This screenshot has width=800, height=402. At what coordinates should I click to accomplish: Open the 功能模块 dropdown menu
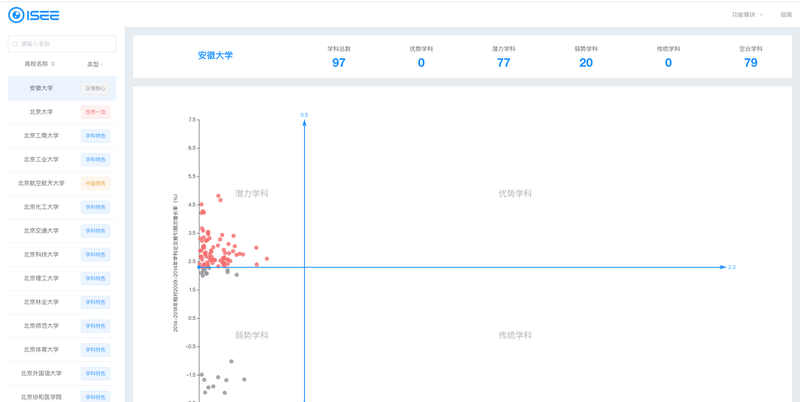[747, 15]
